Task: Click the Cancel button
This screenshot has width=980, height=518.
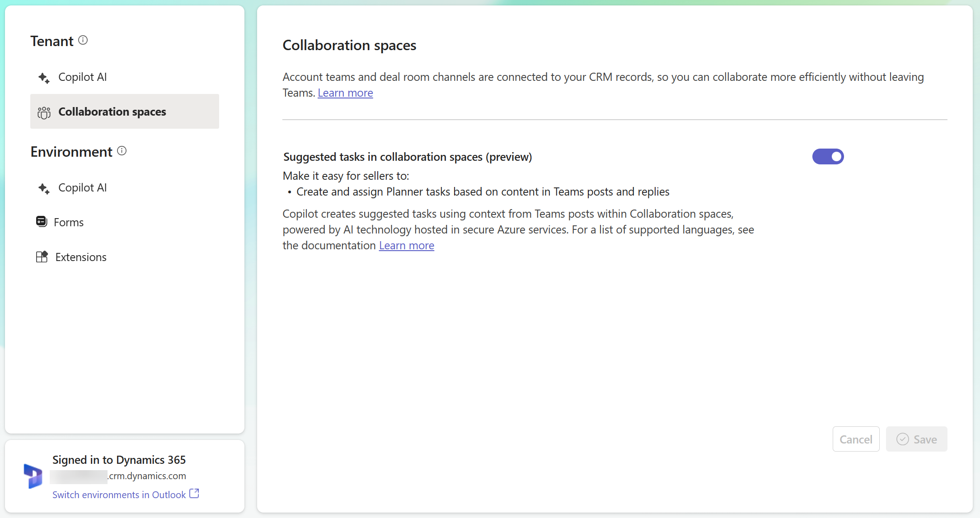Action: pos(856,440)
